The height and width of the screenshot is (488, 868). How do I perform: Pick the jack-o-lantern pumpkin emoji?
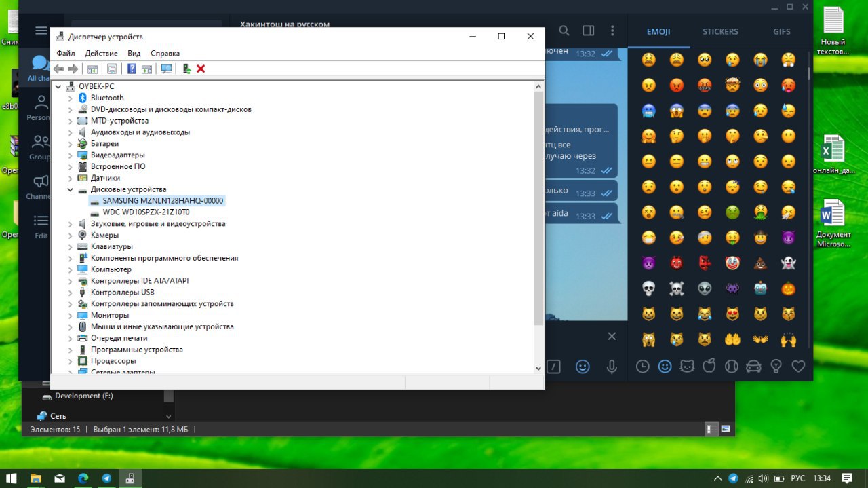pyautogui.click(x=788, y=288)
